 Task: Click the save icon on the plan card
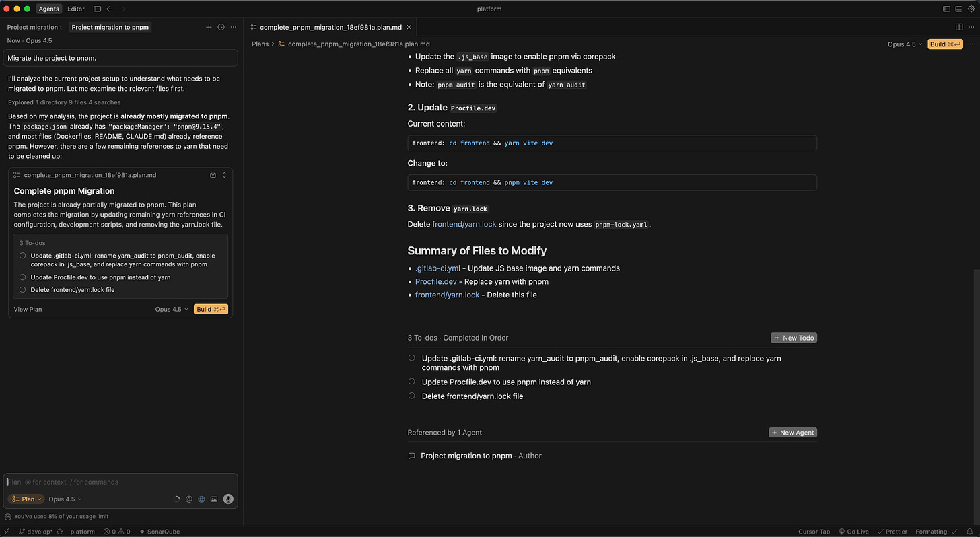tap(213, 175)
